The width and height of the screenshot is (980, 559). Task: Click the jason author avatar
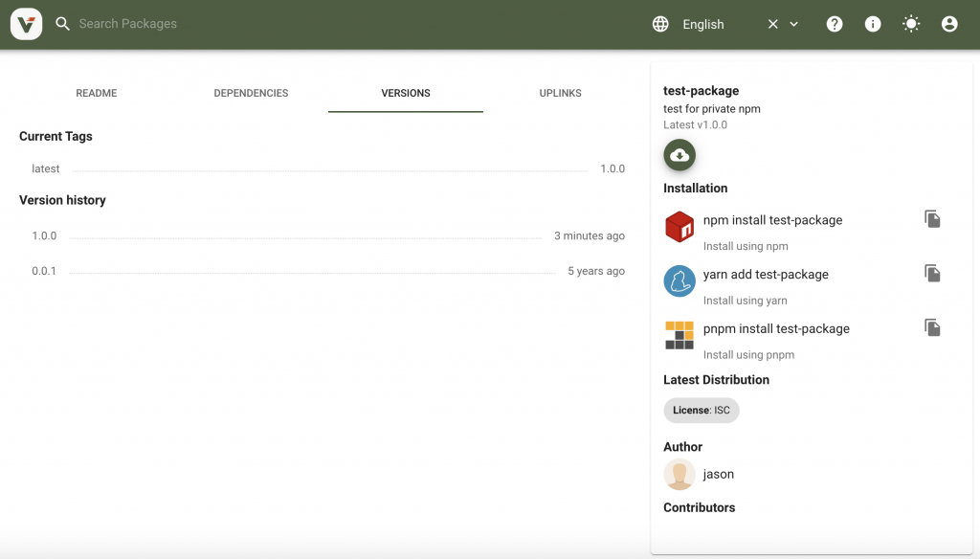[679, 474]
